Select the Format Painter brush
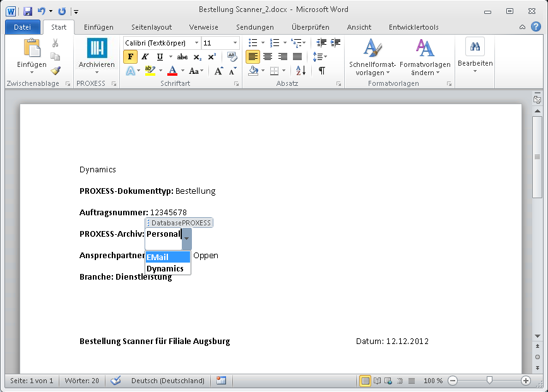Screen dimensions: 548x392 [55, 71]
